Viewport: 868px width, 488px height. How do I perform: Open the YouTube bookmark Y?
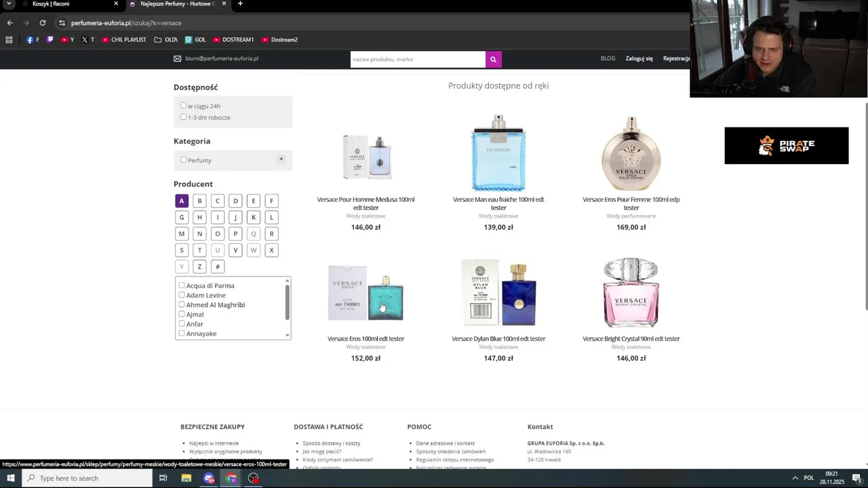pyautogui.click(x=68, y=40)
